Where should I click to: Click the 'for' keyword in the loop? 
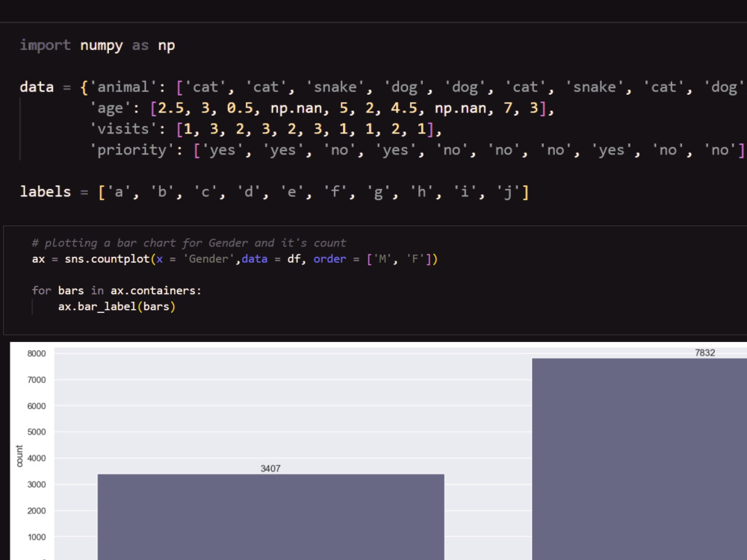coord(41,290)
